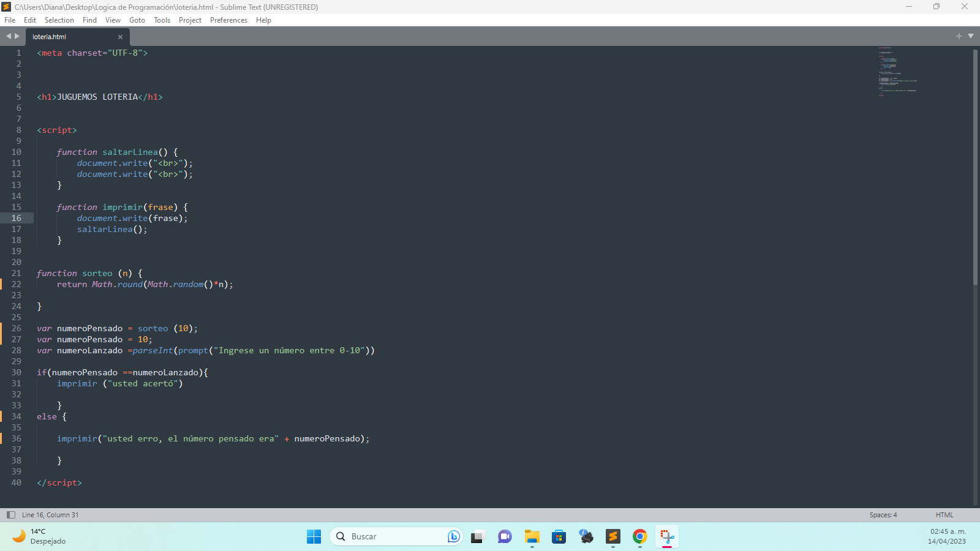Close the loteria.html tab
Viewport: 980px width, 551px height.
point(120,37)
